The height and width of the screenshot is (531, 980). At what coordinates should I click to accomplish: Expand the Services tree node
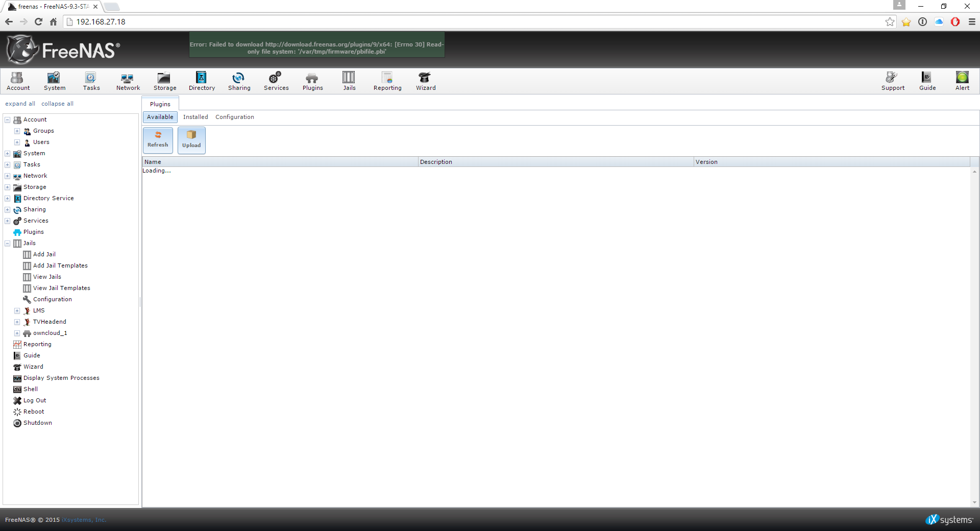pyautogui.click(x=8, y=221)
